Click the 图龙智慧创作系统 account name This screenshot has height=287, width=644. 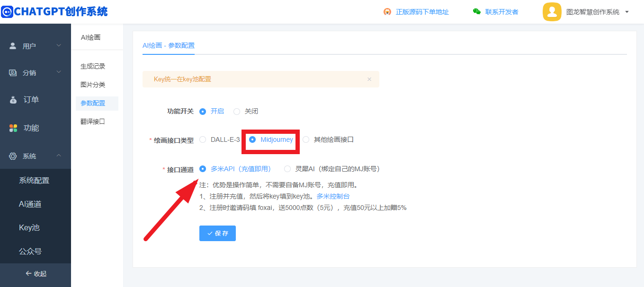(593, 12)
